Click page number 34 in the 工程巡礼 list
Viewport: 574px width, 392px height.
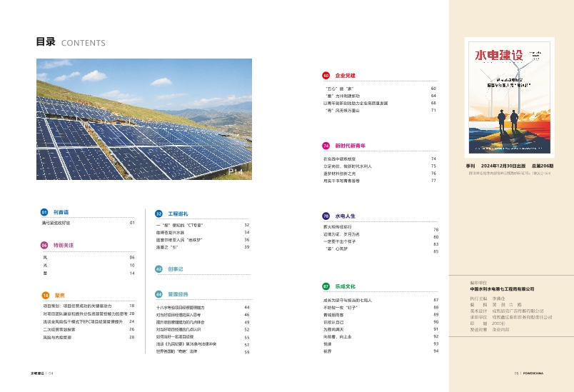[247, 233]
